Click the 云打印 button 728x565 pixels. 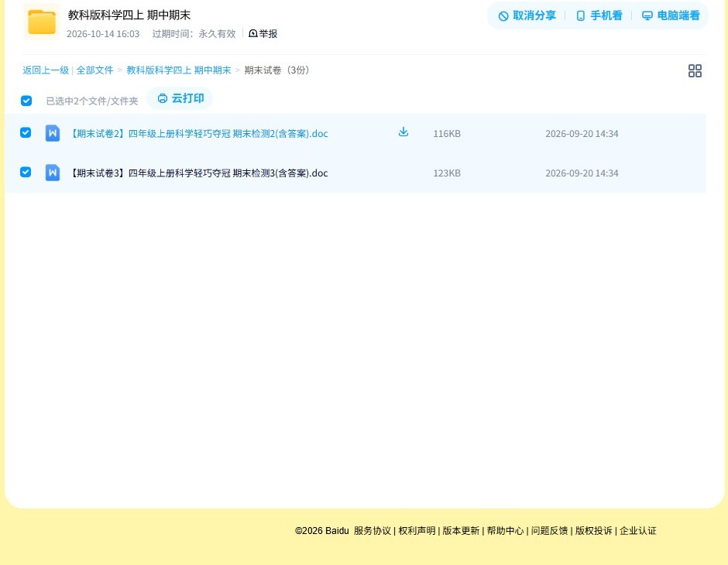(x=180, y=98)
